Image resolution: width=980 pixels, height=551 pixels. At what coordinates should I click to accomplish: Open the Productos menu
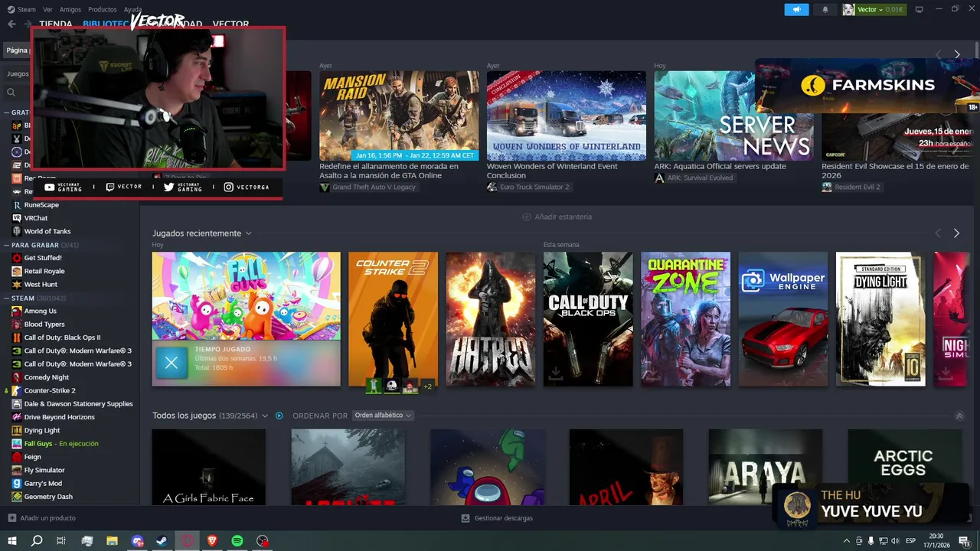pos(103,9)
